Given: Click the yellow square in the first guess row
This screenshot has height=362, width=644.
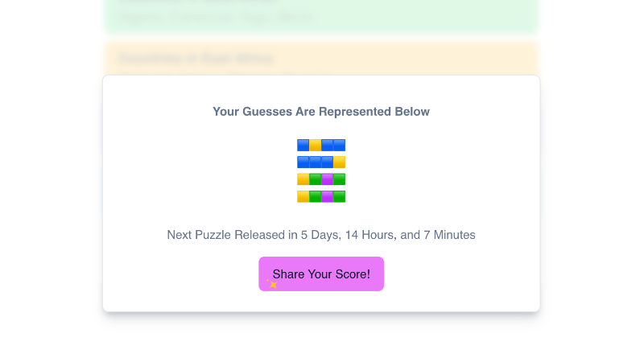Looking at the screenshot, I should pyautogui.click(x=315, y=146).
